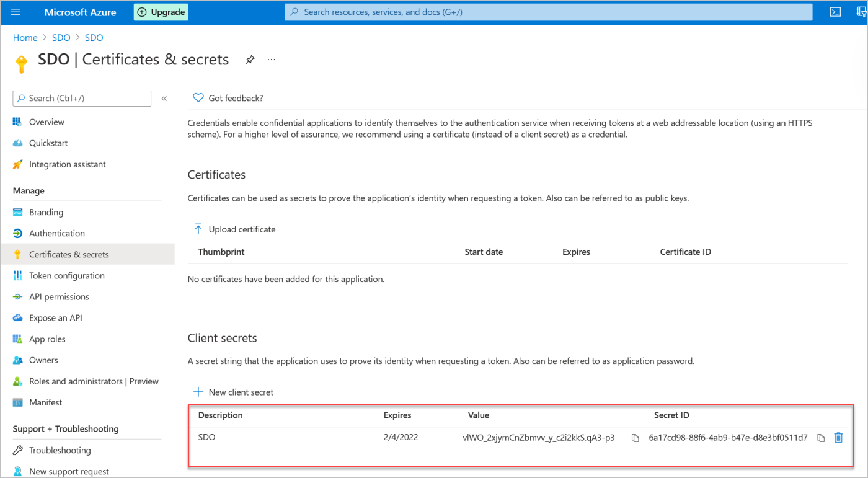
Task: Click the Home breadcrumb link
Action: click(x=25, y=38)
